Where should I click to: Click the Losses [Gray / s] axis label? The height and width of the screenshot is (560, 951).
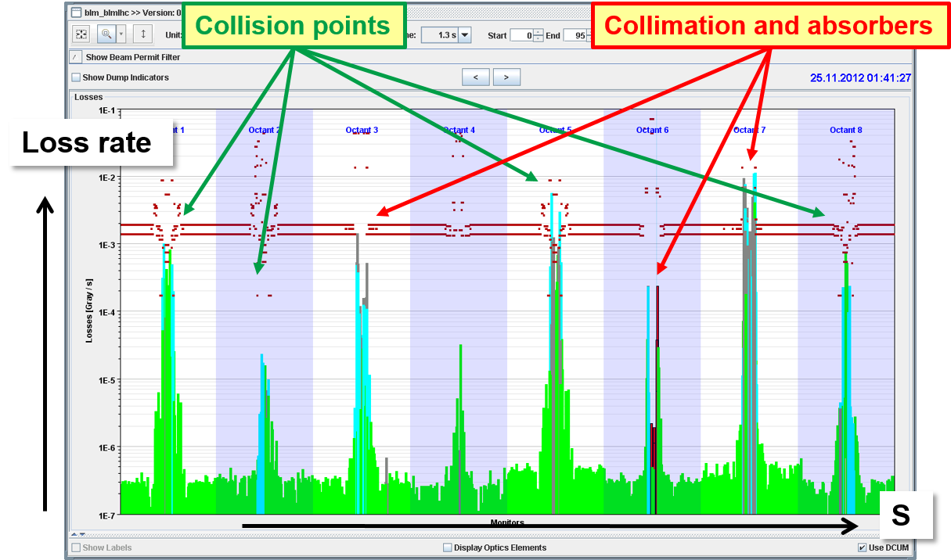[x=90, y=312]
